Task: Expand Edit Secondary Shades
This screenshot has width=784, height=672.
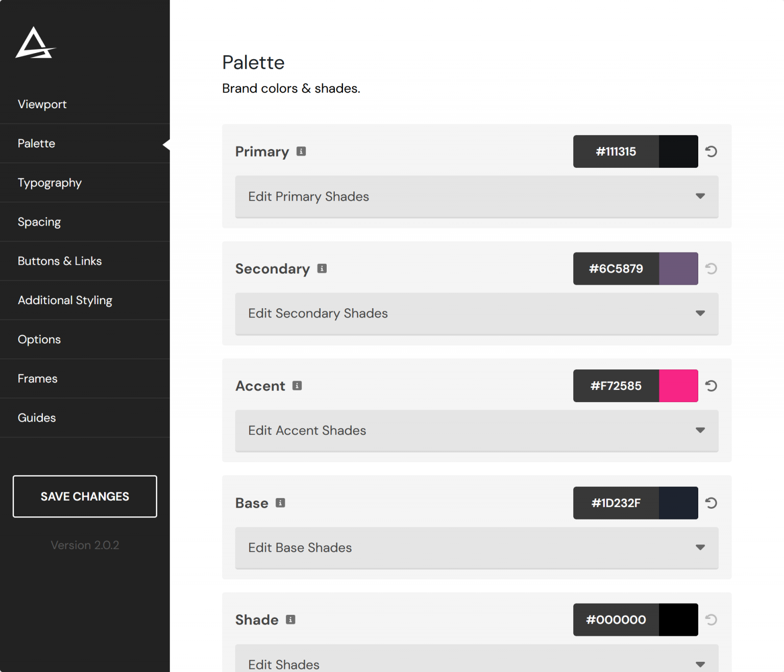Action: [x=476, y=314]
